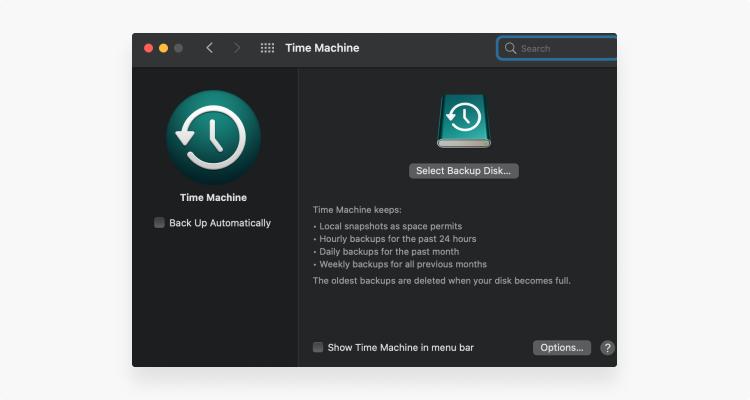This screenshot has height=400, width=750.
Task: Open the Show All preferences grid icon
Action: pyautogui.click(x=267, y=48)
